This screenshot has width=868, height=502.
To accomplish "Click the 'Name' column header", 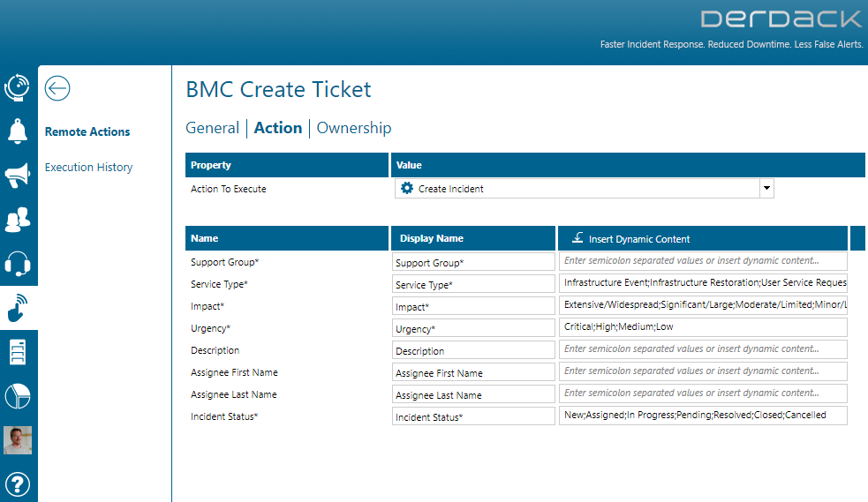I will coord(287,238).
